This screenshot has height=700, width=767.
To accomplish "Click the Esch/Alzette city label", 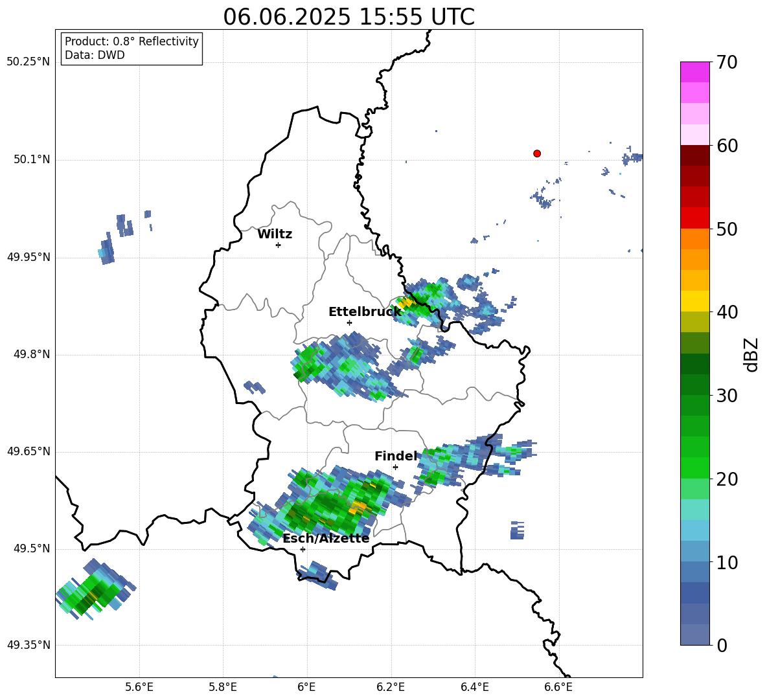I will pyautogui.click(x=326, y=538).
